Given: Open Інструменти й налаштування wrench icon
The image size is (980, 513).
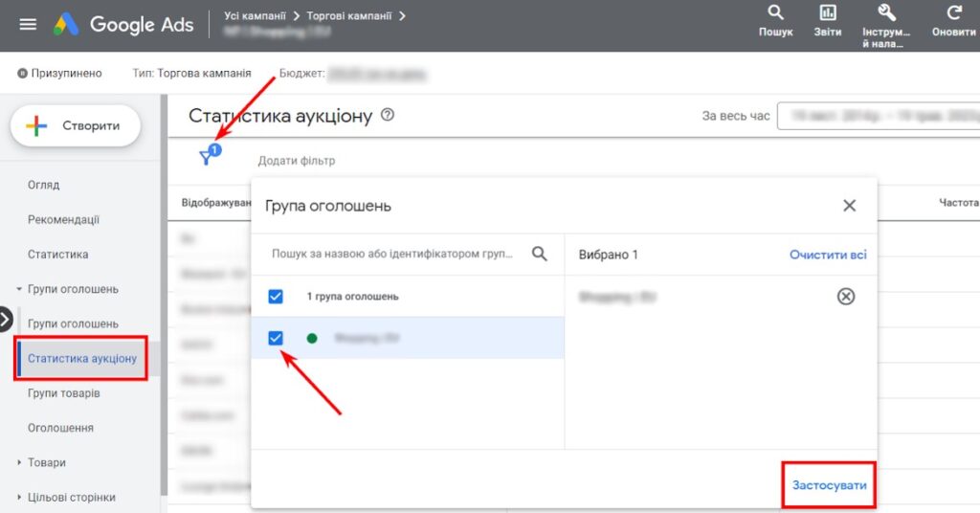Looking at the screenshot, I should pyautogui.click(x=886, y=26).
